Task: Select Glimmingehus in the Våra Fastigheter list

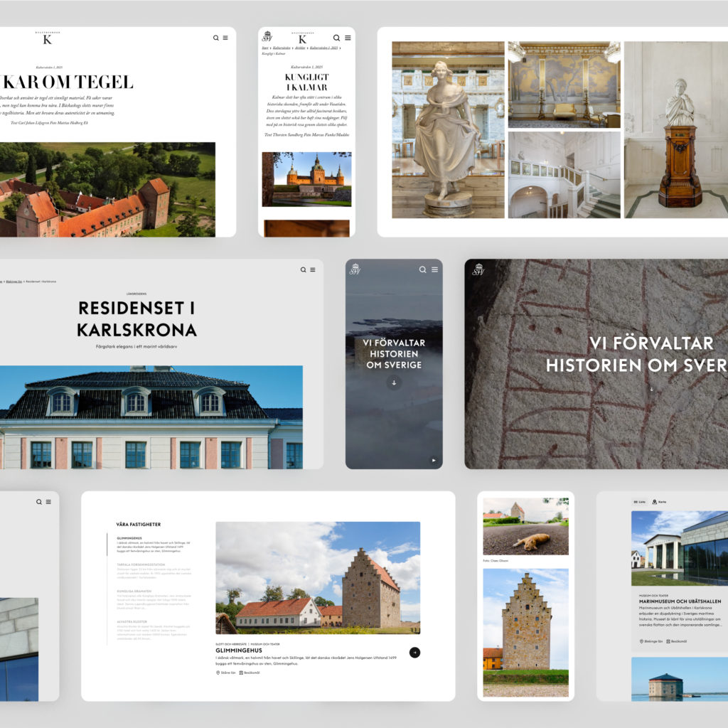Action: [154, 545]
